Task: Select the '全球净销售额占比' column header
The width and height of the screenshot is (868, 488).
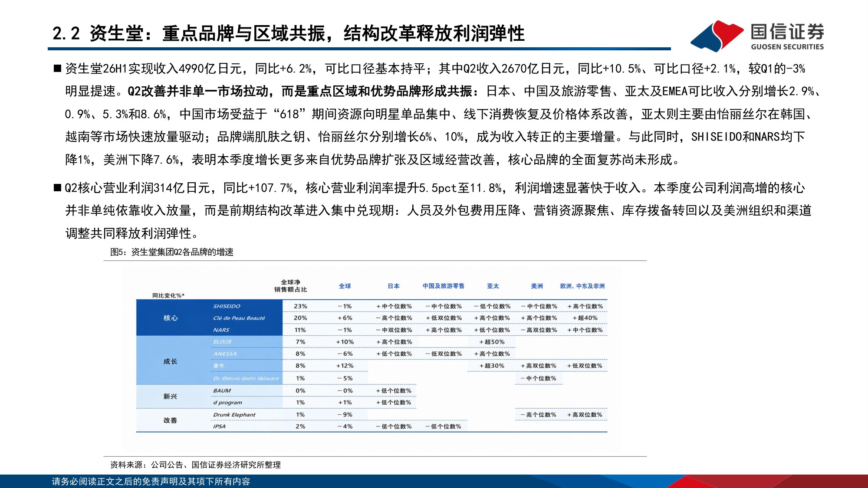Action: [290, 286]
